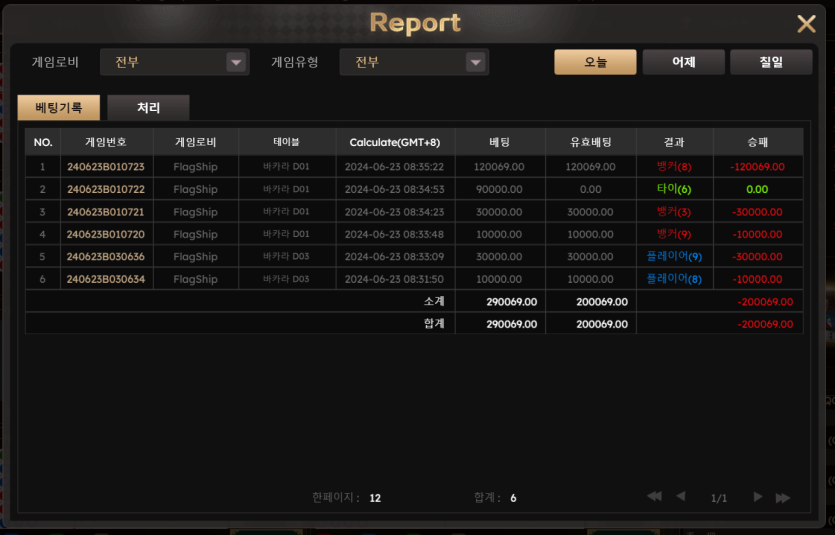The image size is (835, 535).
Task: Go to previous page arrow
Action: tap(681, 497)
